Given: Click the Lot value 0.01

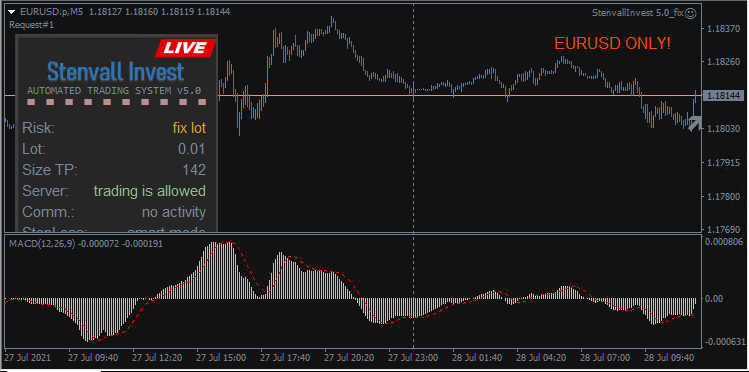Looking at the screenshot, I should tap(192, 149).
